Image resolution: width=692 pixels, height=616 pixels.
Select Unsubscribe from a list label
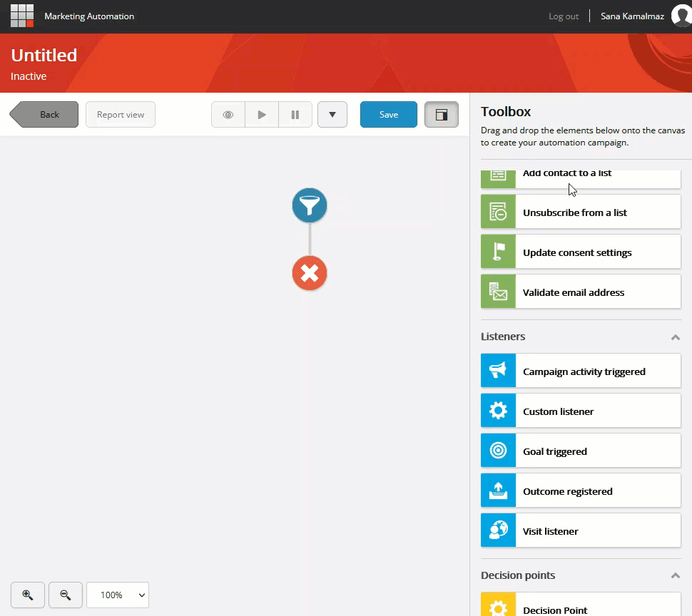(x=574, y=212)
